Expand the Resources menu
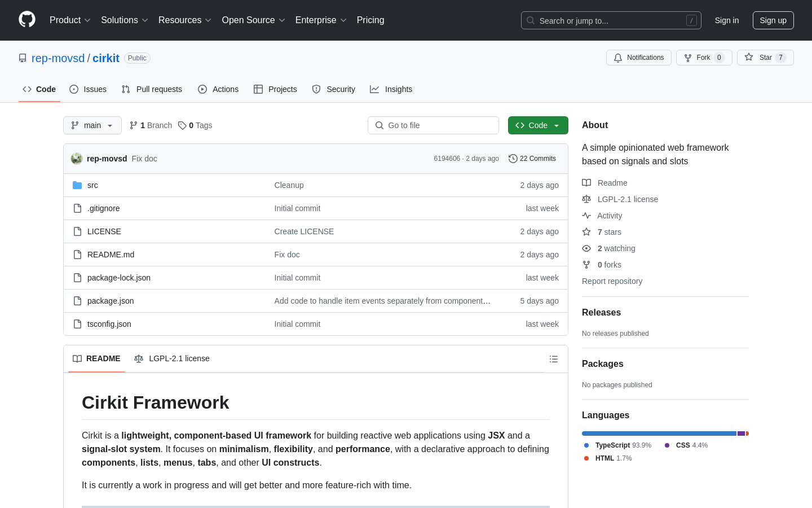 185,20
